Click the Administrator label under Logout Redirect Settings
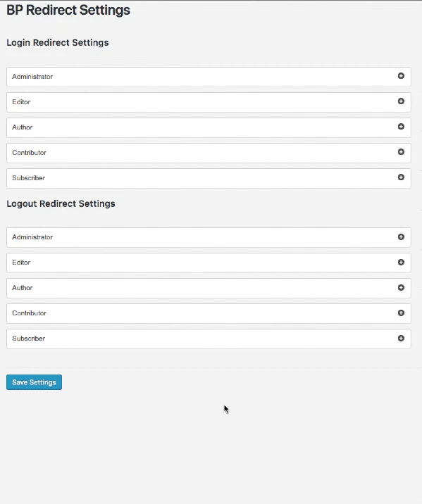The width and height of the screenshot is (422, 504). click(x=32, y=237)
